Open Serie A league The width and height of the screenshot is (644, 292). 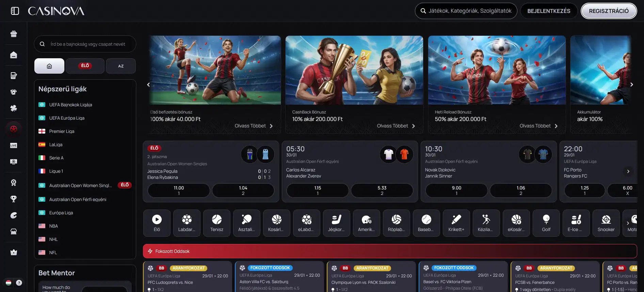85,158
